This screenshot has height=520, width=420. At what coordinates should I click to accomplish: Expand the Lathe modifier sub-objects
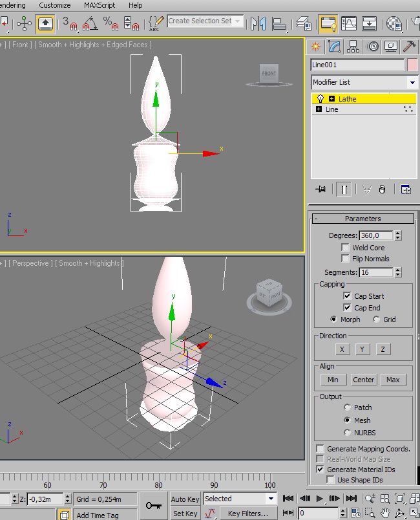pyautogui.click(x=331, y=98)
